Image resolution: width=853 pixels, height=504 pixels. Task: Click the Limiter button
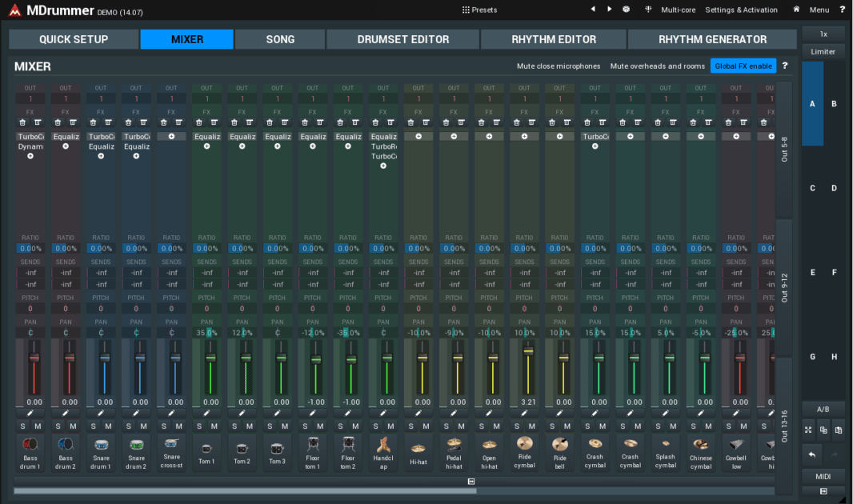[823, 52]
